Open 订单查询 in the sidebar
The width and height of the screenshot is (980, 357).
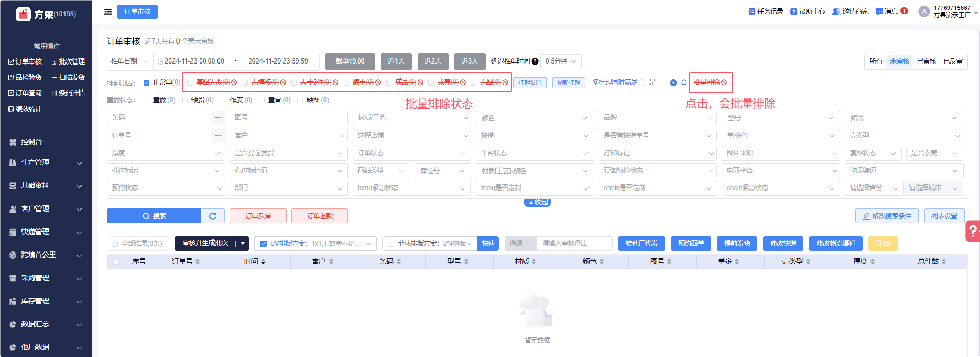25,93
